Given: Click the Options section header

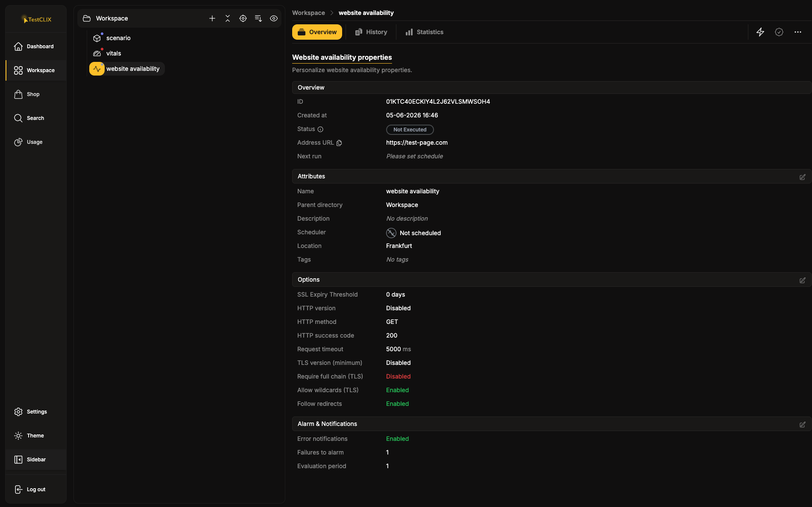Looking at the screenshot, I should (551, 280).
